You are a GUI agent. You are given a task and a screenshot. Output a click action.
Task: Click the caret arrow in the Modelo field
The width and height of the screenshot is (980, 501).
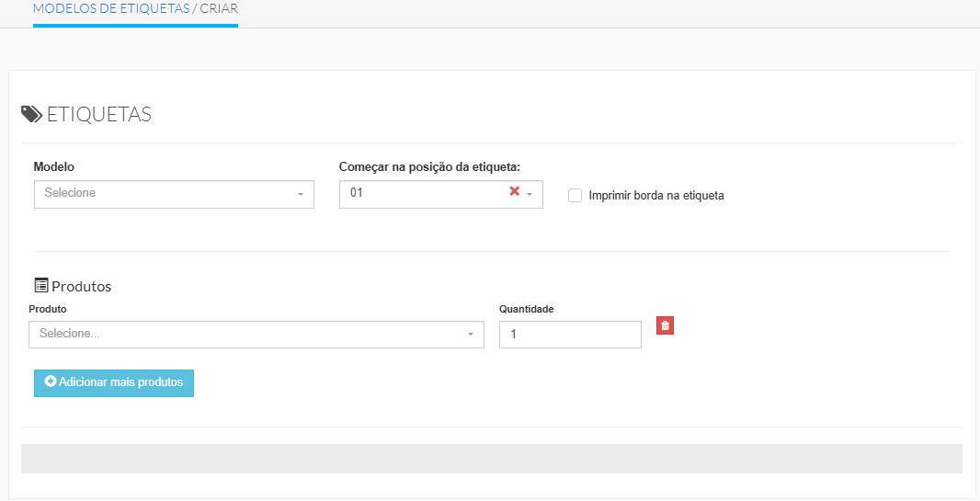pyautogui.click(x=300, y=195)
